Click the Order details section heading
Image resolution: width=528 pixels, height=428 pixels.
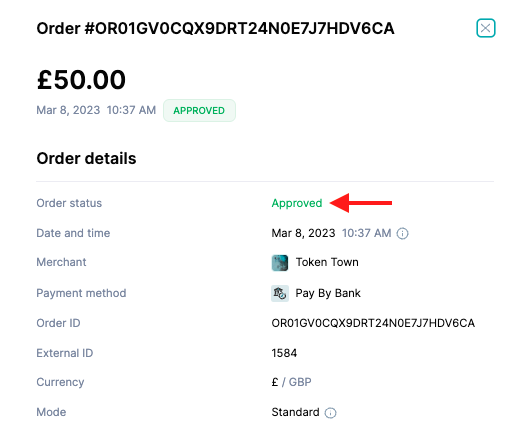pos(87,158)
